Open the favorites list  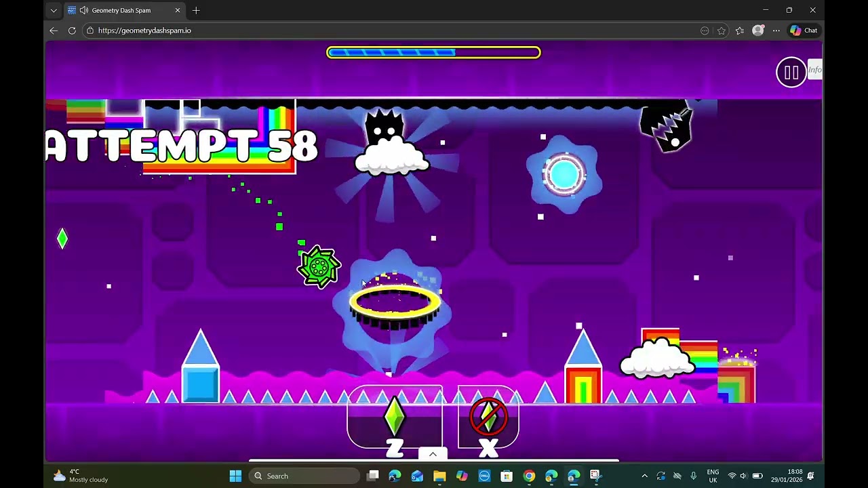tap(740, 30)
